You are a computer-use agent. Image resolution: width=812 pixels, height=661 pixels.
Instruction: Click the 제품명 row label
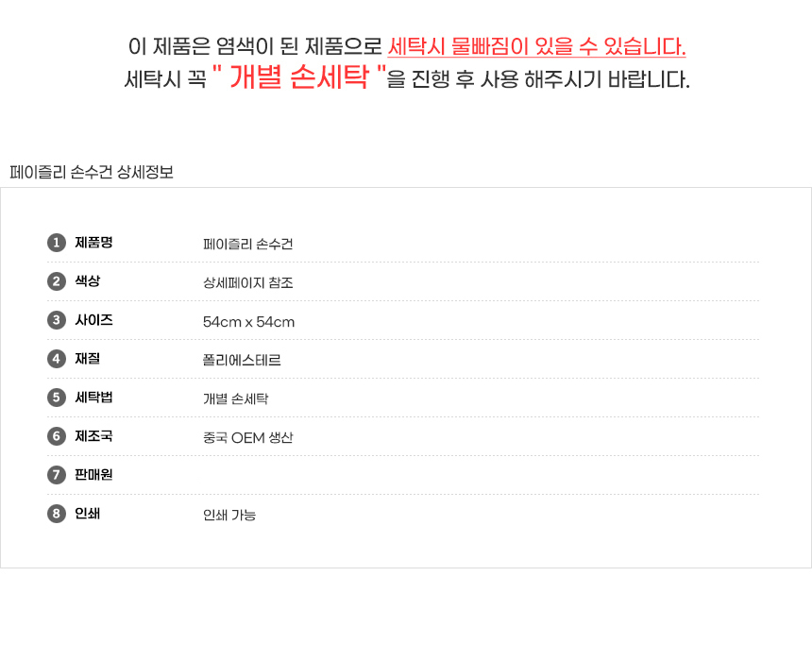pyautogui.click(x=94, y=243)
